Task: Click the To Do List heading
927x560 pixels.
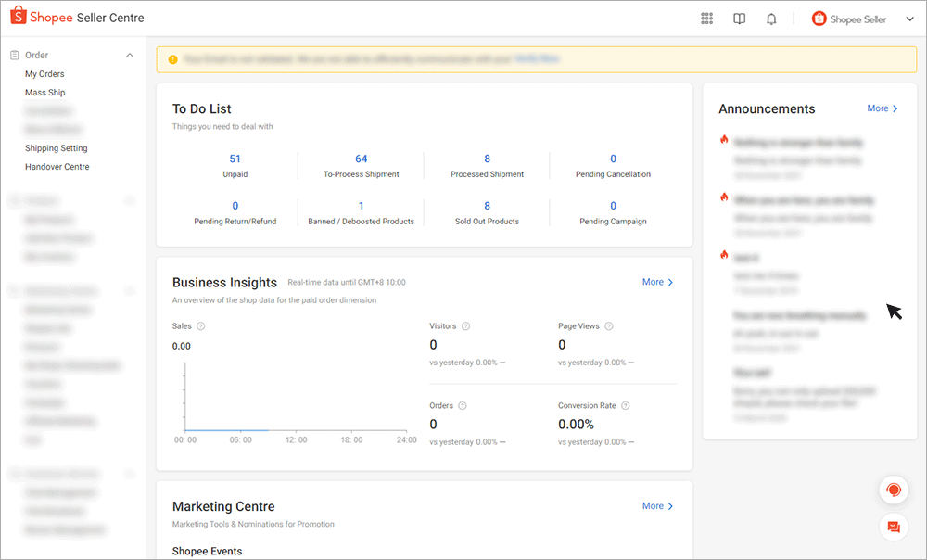Action: pos(201,108)
